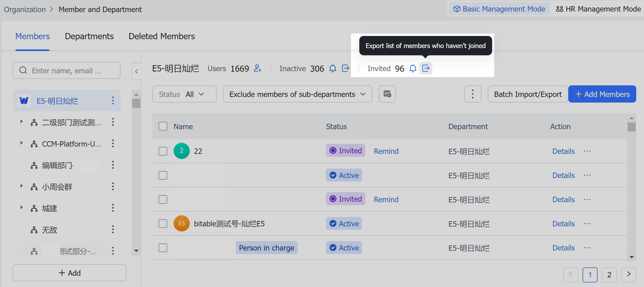Open three-dot menu for 小周会群 department
The image size is (644, 287).
(x=113, y=187)
